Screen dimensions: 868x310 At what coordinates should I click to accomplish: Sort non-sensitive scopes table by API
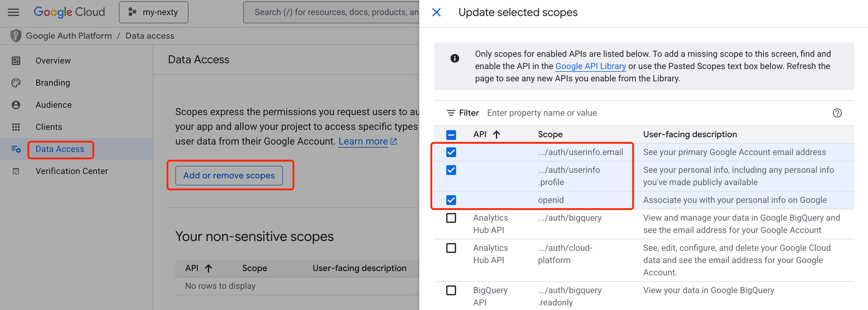point(208,268)
